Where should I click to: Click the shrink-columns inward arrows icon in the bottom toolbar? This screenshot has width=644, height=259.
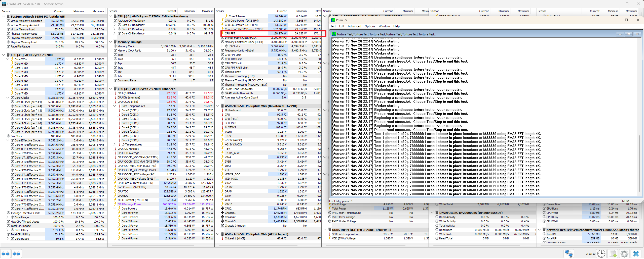tap(16, 254)
